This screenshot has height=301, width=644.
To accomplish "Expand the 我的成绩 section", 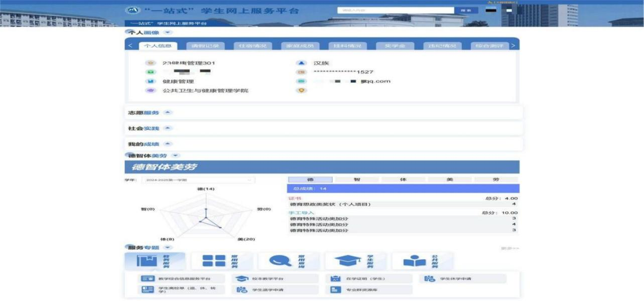I will click(x=168, y=144).
